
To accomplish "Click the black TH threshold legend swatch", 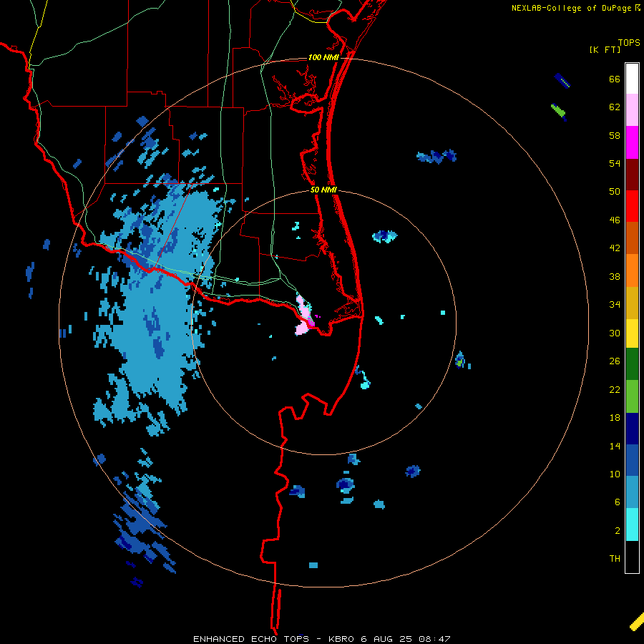I will (x=632, y=557).
